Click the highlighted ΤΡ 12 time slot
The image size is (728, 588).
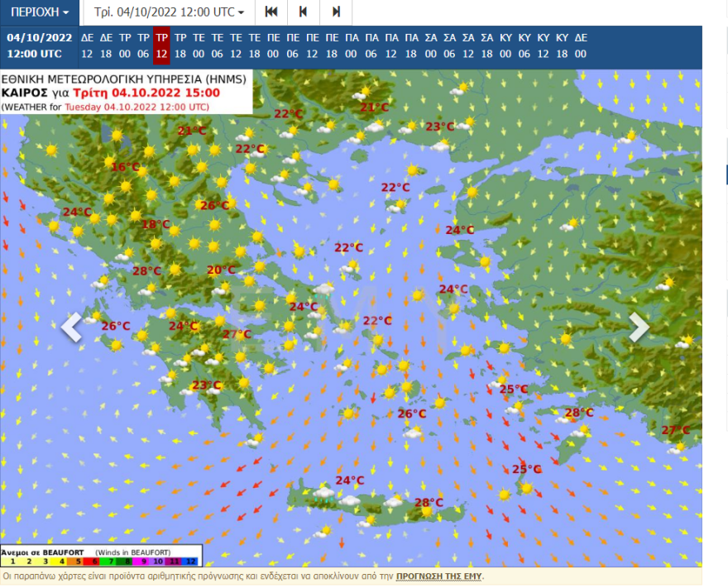point(161,45)
